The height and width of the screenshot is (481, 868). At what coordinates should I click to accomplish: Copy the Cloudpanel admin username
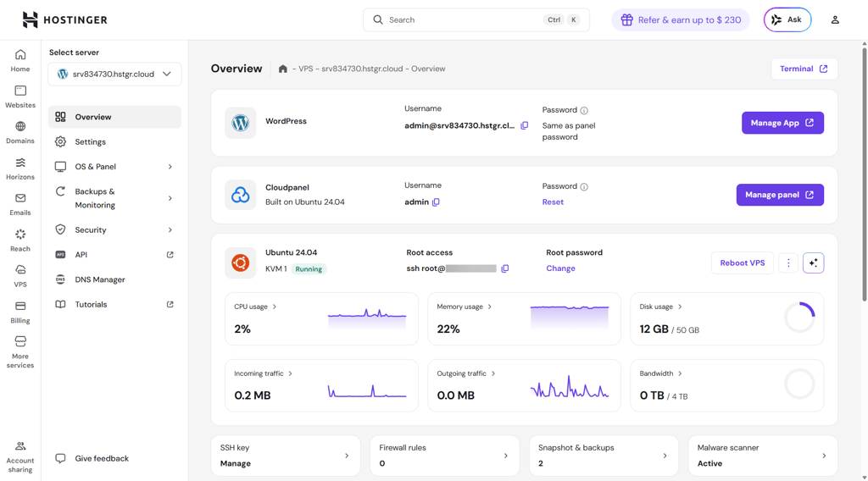point(436,202)
